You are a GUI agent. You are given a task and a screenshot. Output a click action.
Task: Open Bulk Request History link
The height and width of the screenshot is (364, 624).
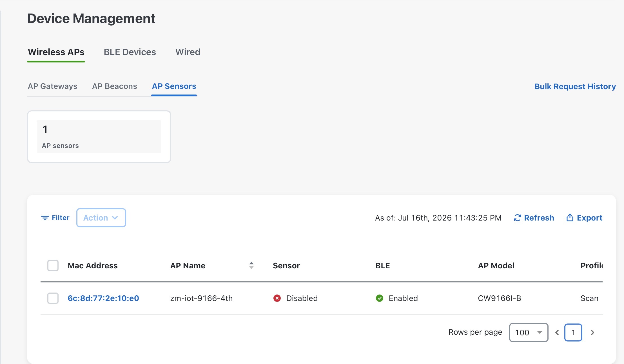tap(575, 86)
